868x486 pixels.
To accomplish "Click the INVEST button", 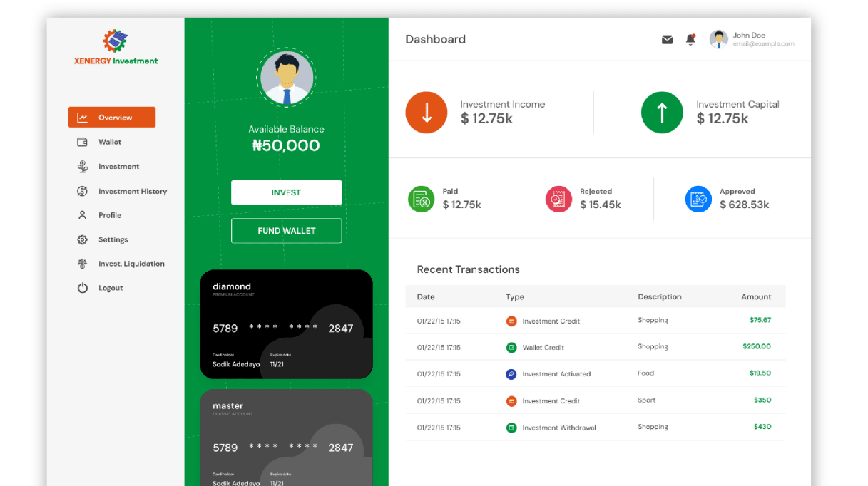I will tap(286, 192).
